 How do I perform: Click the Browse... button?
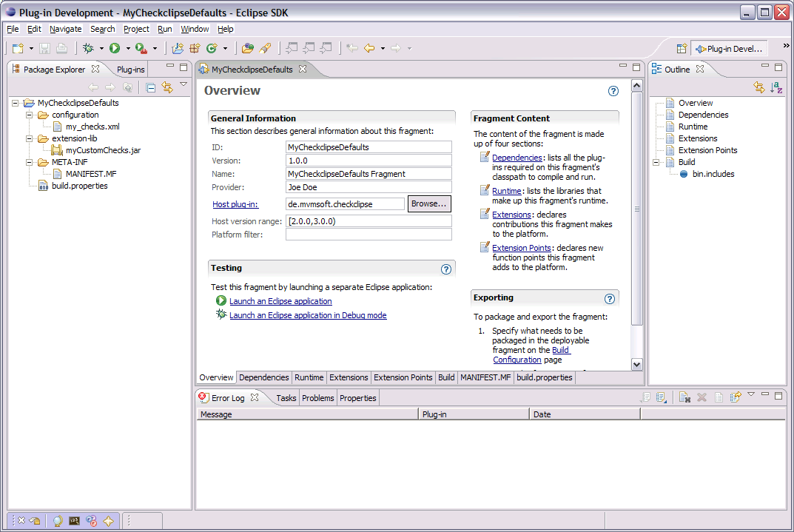[x=429, y=203]
